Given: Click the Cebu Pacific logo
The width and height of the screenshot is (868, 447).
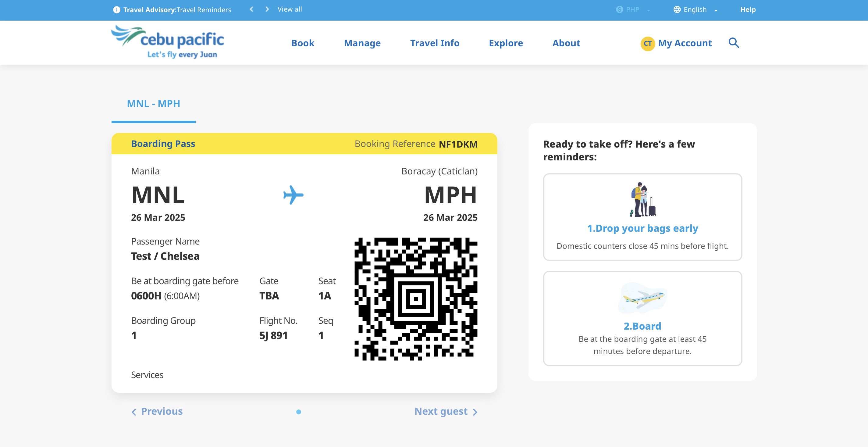Looking at the screenshot, I should coord(168,42).
